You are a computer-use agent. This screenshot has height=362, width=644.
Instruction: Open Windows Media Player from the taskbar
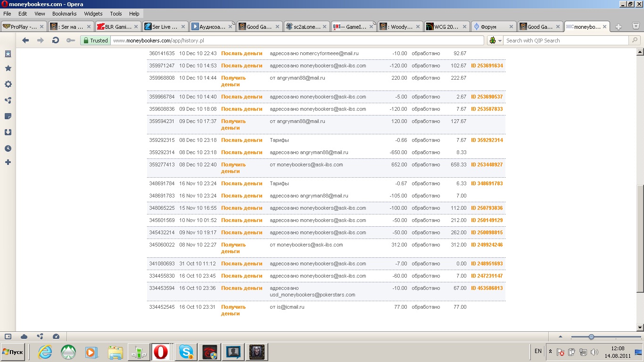(x=91, y=352)
